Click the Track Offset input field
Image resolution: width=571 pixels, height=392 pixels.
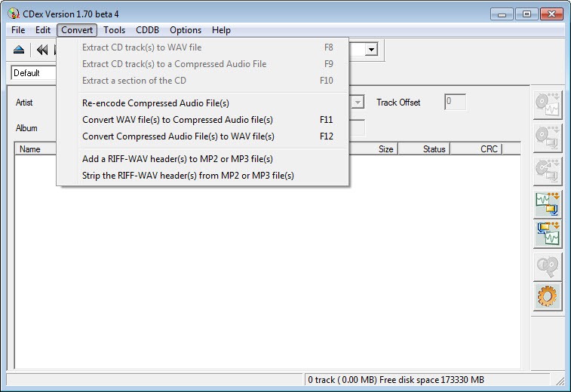click(455, 102)
